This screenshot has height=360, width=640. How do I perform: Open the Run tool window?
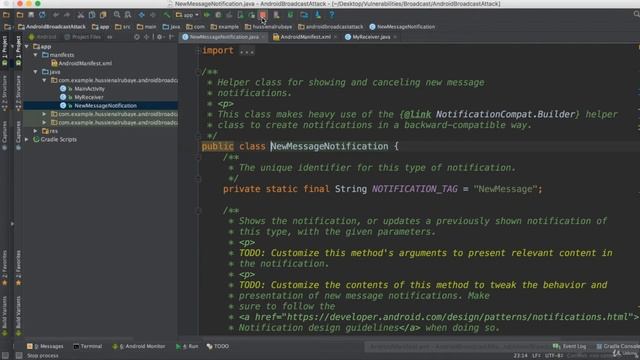187,346
